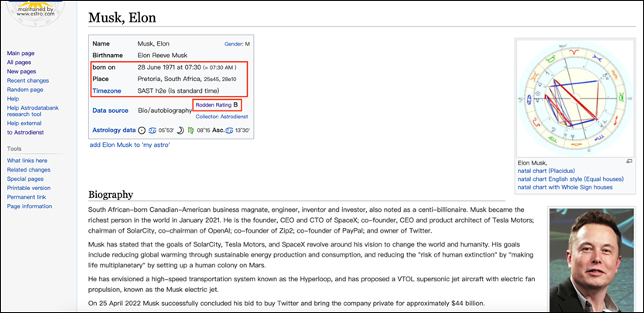This screenshot has height=313, width=644.
Task: Click the Gender link
Action: pyautogui.click(x=233, y=44)
